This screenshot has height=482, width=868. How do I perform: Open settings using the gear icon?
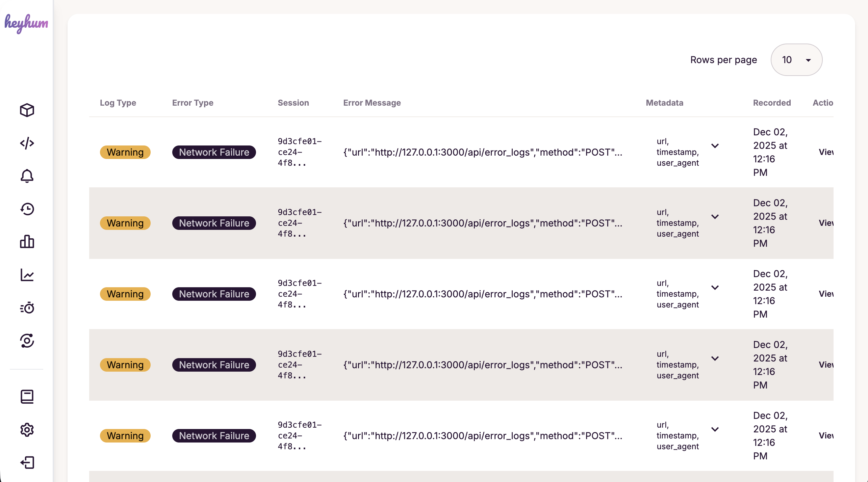27,430
